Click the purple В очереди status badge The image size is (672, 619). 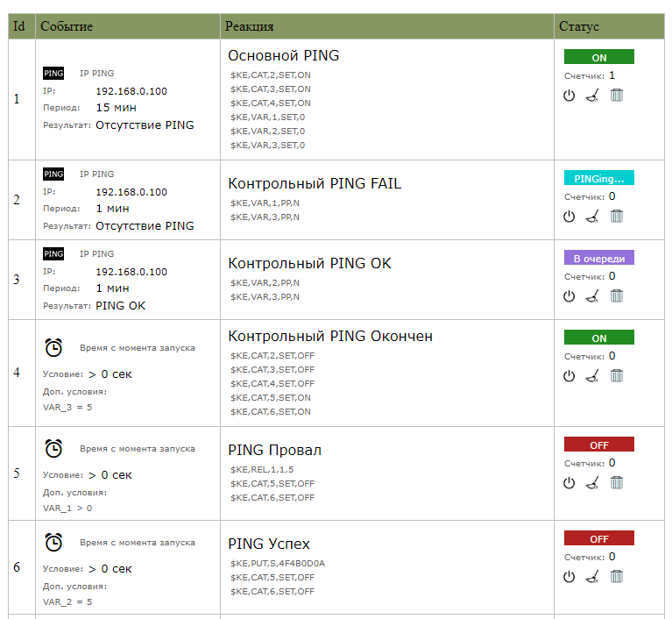click(598, 258)
